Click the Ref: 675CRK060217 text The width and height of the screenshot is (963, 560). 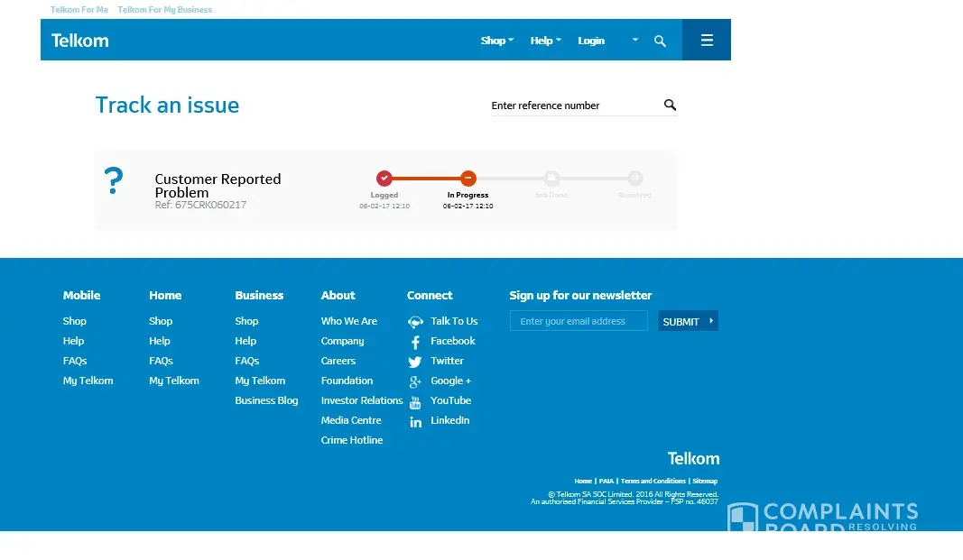tap(200, 205)
